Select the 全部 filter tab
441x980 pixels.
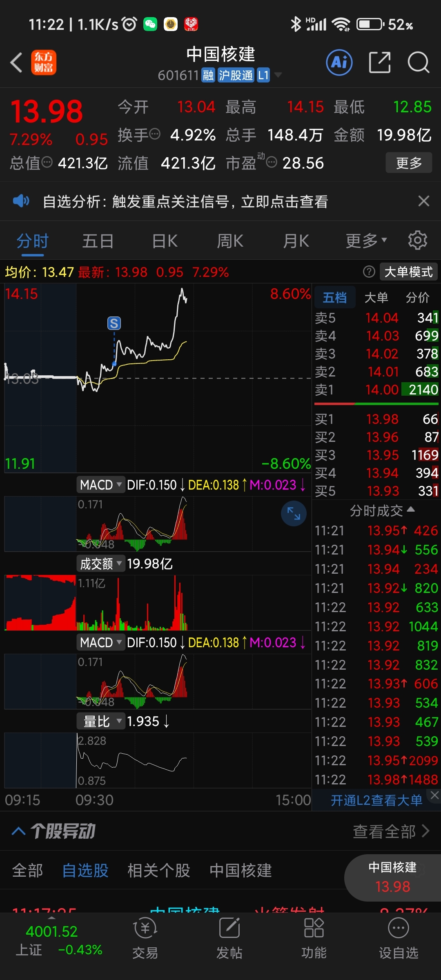tap(27, 870)
